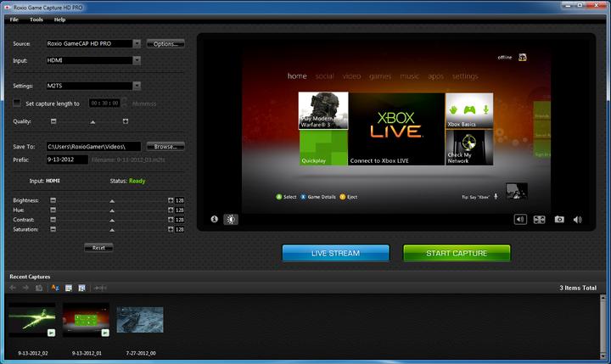
Task: Open the File menu
Action: [x=14, y=20]
